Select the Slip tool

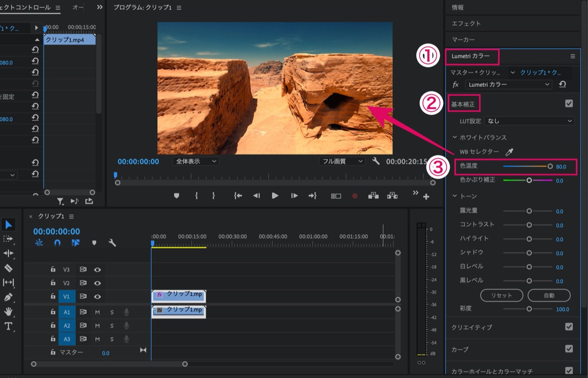click(8, 282)
